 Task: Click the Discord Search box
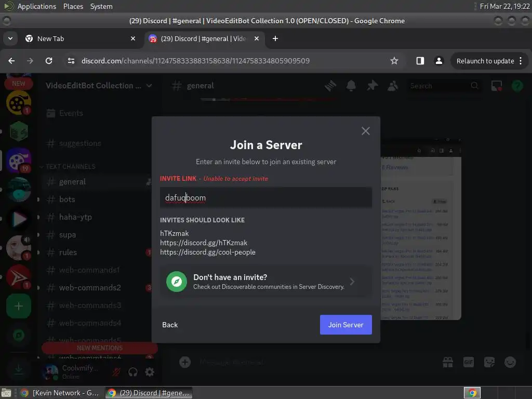(445, 86)
